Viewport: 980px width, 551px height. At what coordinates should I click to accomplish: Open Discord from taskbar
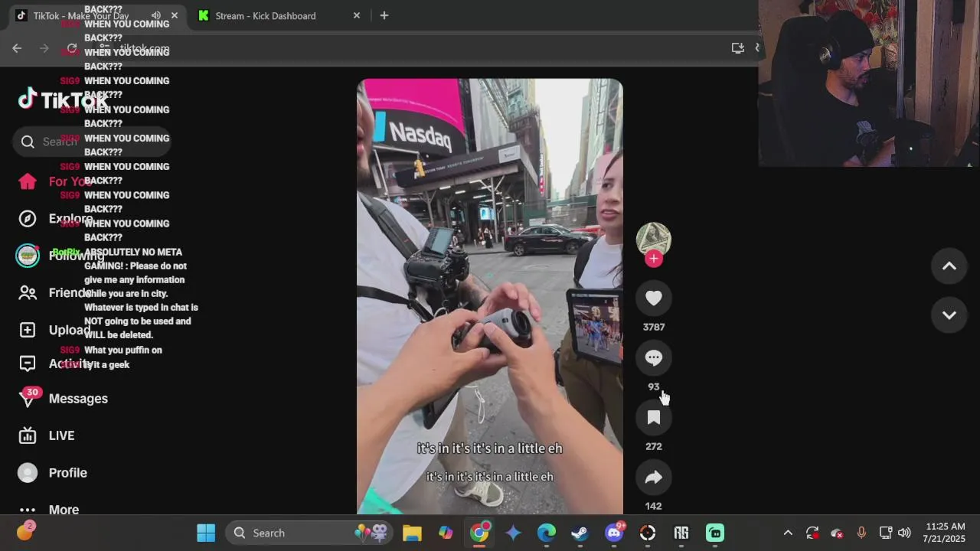pyautogui.click(x=614, y=533)
